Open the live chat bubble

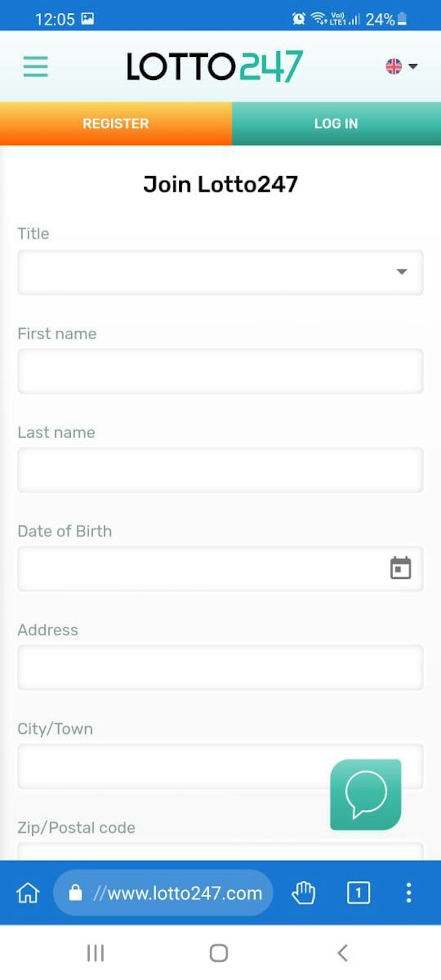pos(366,794)
